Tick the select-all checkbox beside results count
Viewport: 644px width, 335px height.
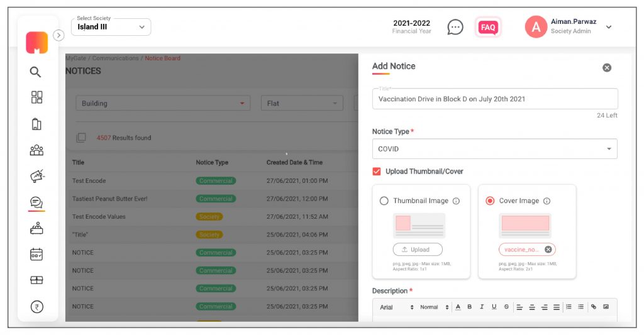81,138
